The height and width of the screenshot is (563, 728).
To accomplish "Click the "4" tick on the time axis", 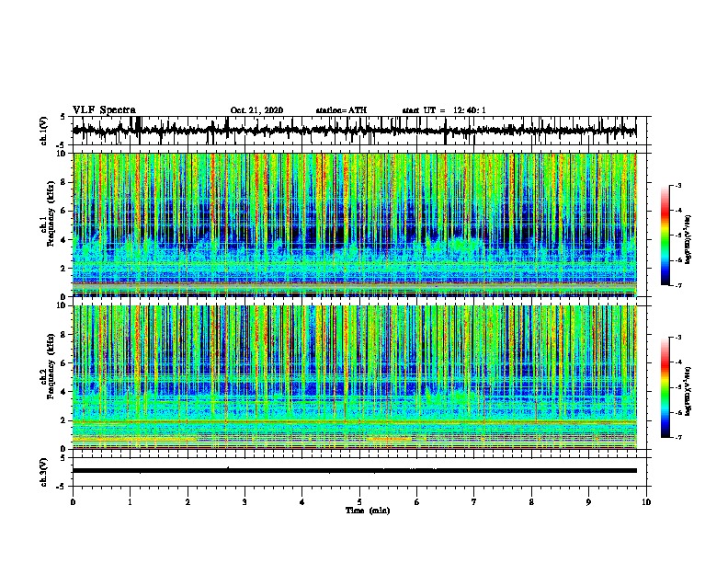I will [302, 502].
